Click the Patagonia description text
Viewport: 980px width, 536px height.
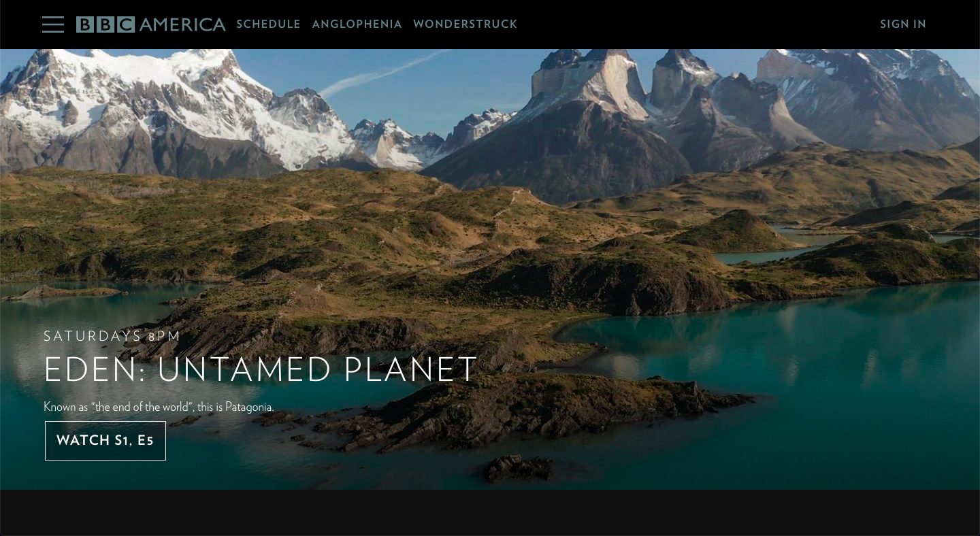coord(159,407)
